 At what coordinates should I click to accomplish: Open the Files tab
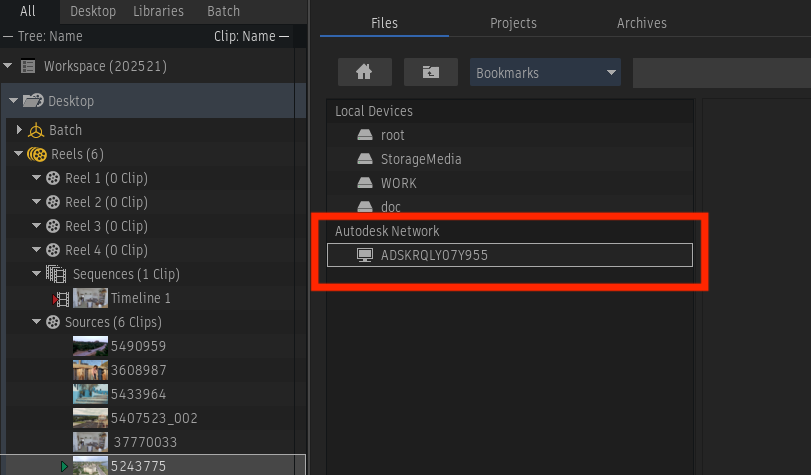384,23
